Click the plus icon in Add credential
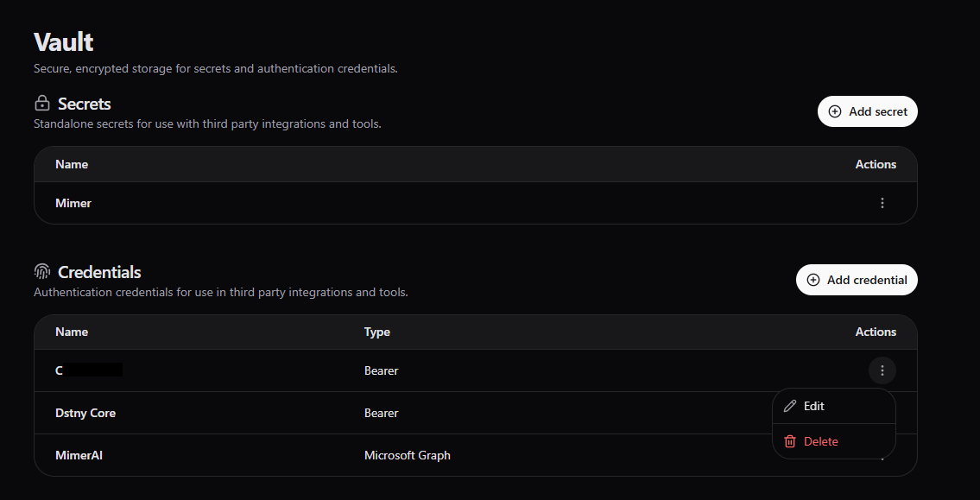The image size is (980, 500). point(812,280)
